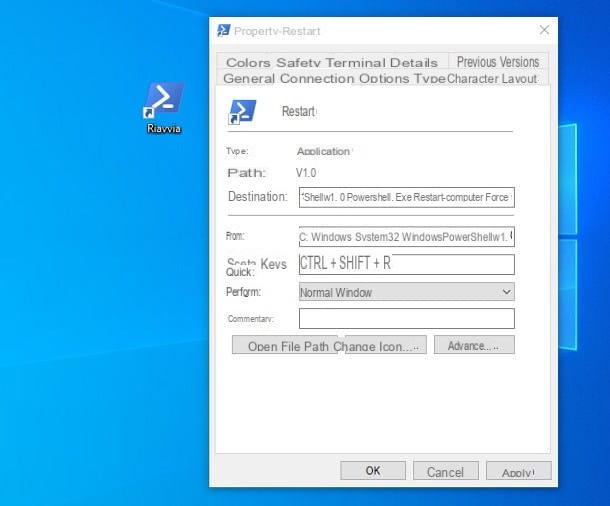Confirm with the OK button

(373, 471)
